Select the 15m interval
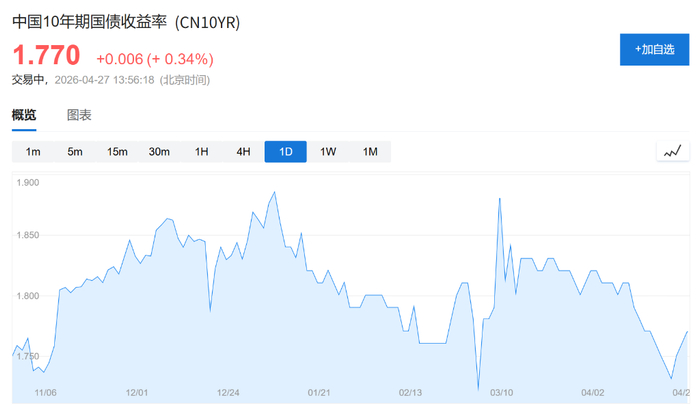 click(x=117, y=152)
